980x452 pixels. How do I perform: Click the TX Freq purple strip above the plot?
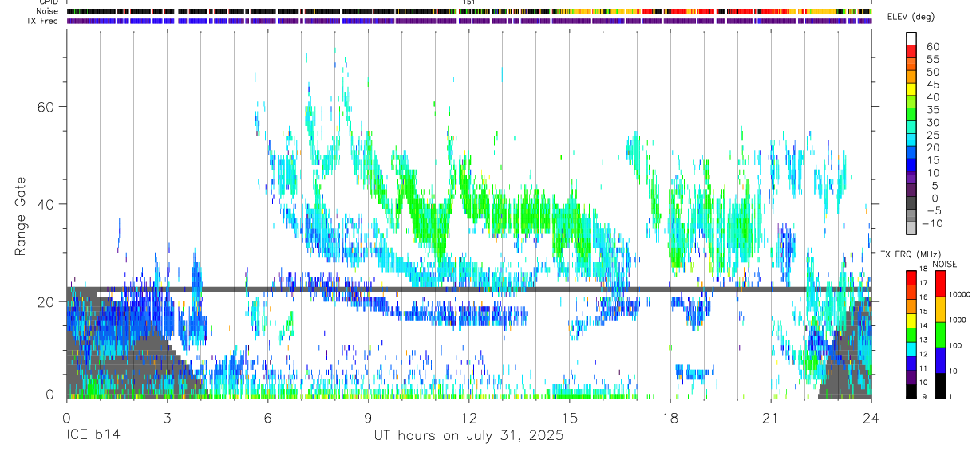pyautogui.click(x=469, y=21)
